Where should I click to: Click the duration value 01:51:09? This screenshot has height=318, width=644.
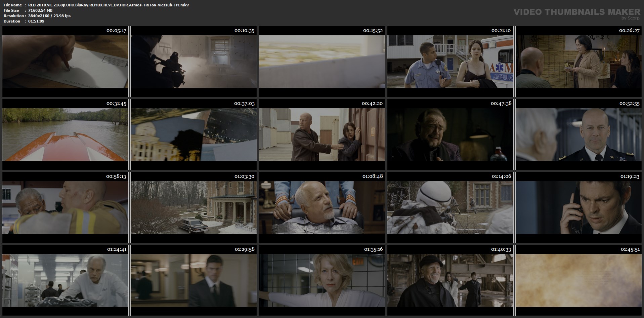36,21
